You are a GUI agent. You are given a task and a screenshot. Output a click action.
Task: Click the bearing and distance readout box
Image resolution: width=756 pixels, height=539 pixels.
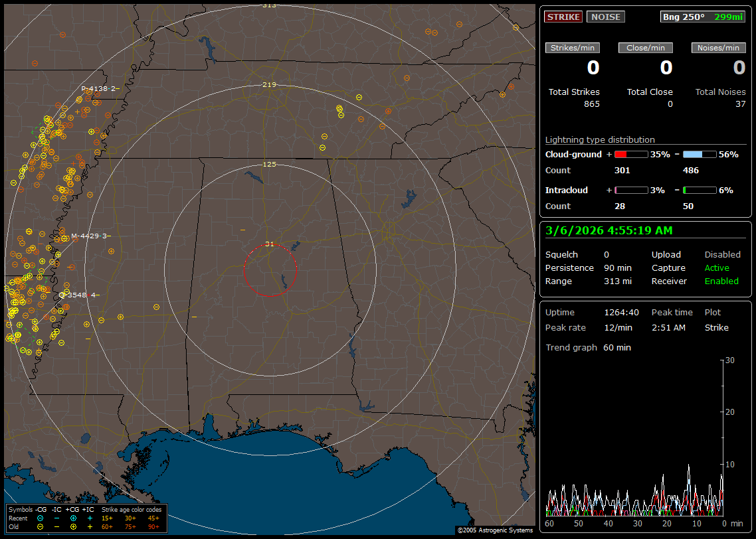pyautogui.click(x=702, y=17)
